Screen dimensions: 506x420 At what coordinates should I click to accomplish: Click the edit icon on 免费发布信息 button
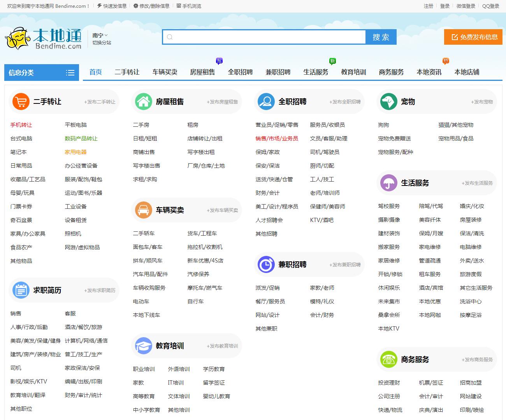click(x=455, y=37)
